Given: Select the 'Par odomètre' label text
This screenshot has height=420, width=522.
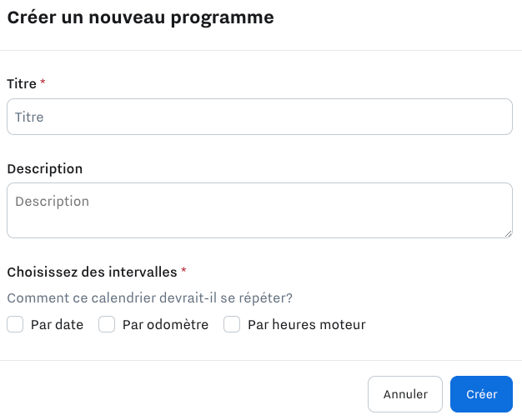Looking at the screenshot, I should (x=165, y=325).
